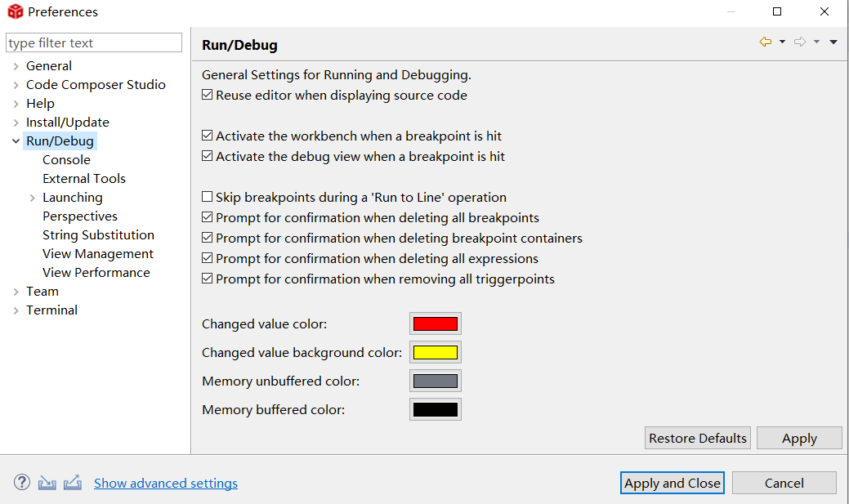Screen dimensions: 849x504
Task: Click the type filter text field
Action: (x=93, y=43)
